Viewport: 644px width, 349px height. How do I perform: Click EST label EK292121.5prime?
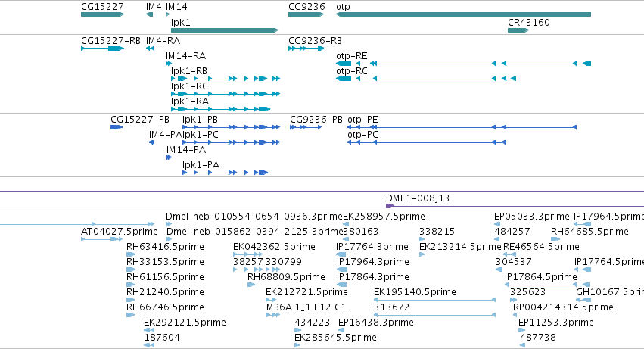point(185,323)
